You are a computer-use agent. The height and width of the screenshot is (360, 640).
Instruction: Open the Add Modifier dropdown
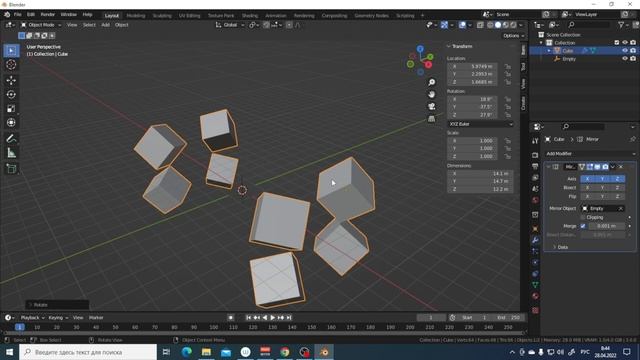tap(590, 153)
